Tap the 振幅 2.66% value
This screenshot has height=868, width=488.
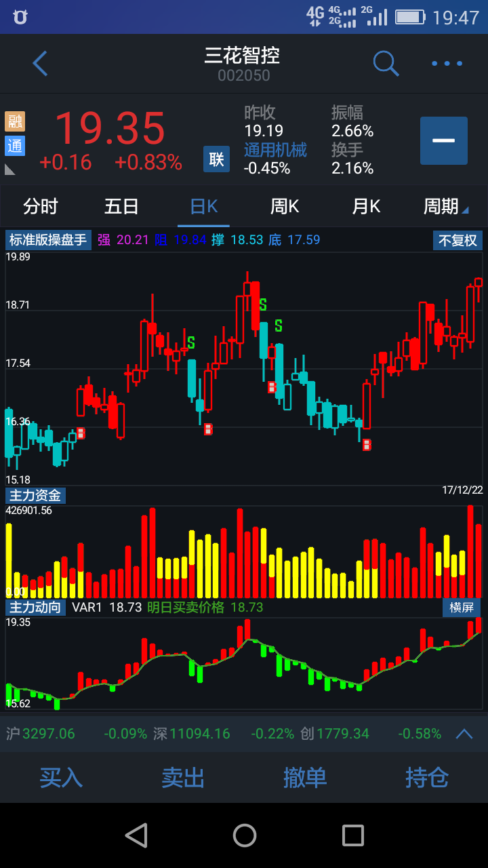[352, 131]
